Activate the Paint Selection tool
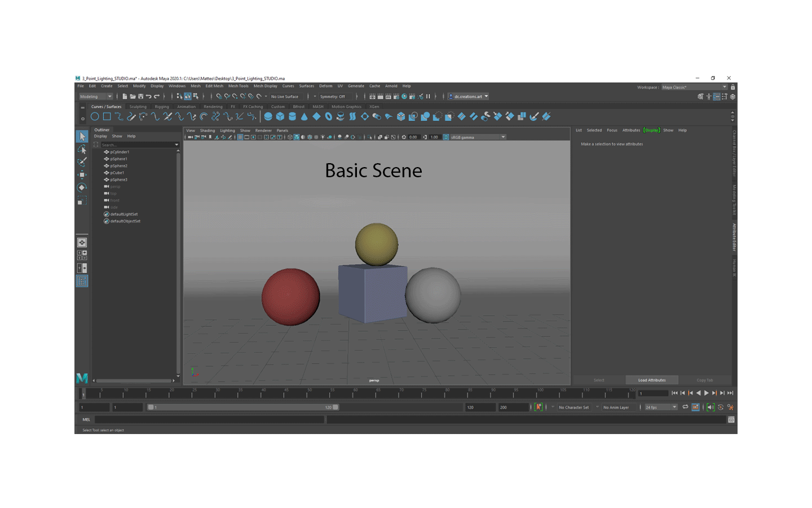 (82, 162)
